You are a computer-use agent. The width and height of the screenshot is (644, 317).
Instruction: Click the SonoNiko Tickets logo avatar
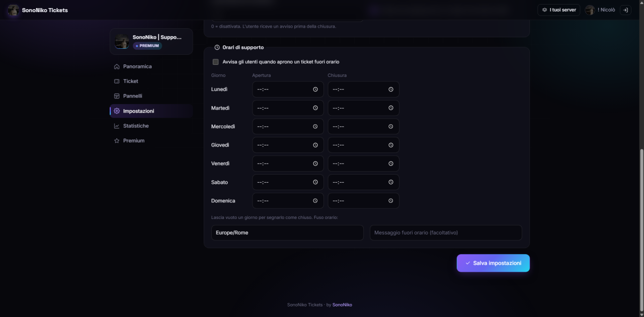click(x=13, y=10)
